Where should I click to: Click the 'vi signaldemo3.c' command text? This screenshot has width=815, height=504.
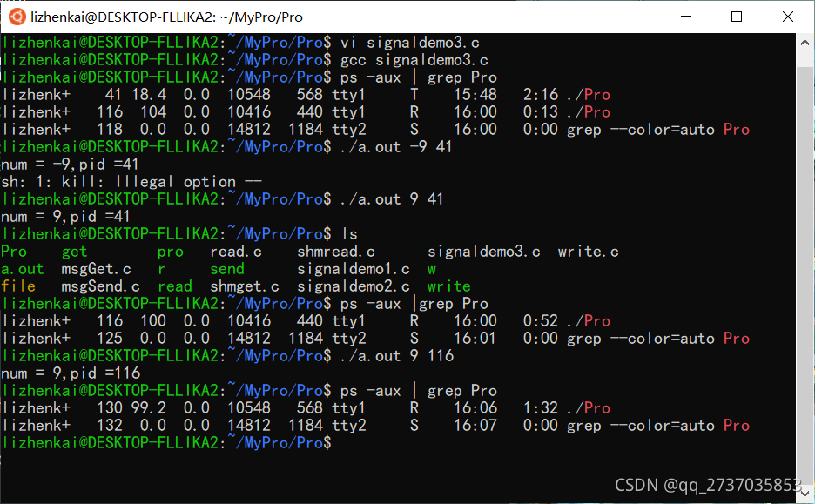pyautogui.click(x=410, y=43)
